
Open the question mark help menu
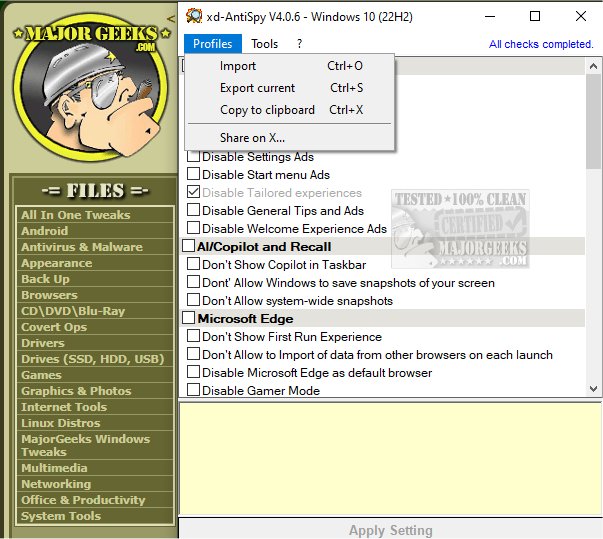[300, 43]
